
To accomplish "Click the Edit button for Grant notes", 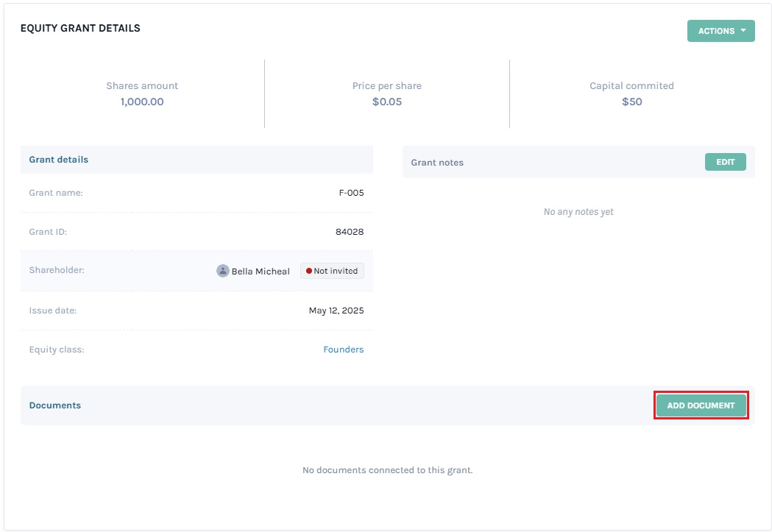I will click(725, 162).
